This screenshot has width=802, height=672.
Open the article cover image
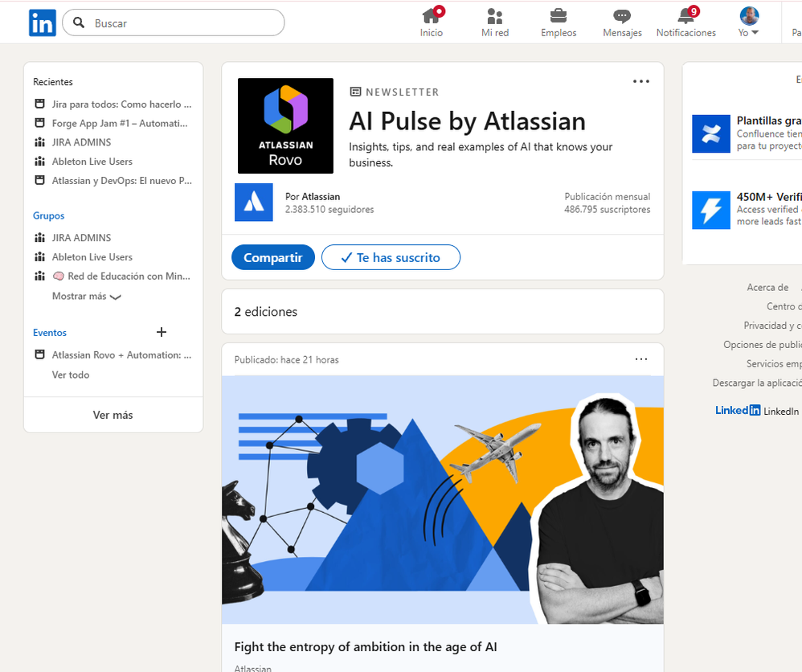pyautogui.click(x=443, y=499)
